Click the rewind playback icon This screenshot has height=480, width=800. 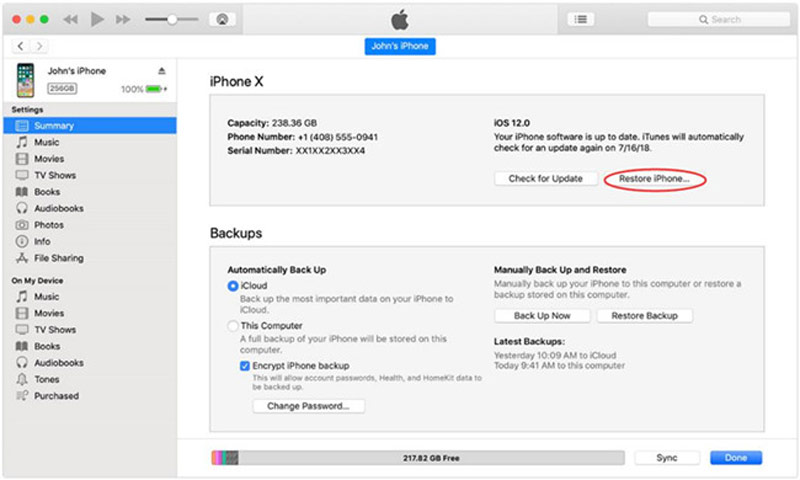click(71, 19)
